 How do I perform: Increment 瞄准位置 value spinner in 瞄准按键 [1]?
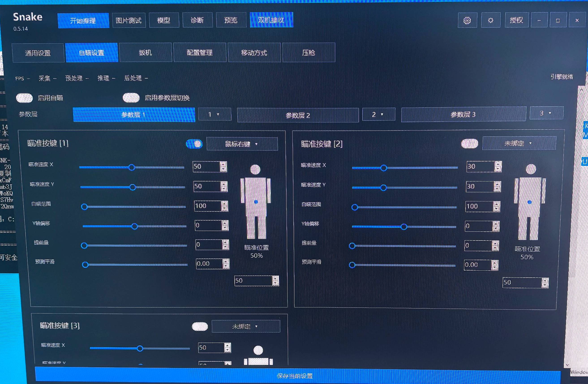point(275,278)
